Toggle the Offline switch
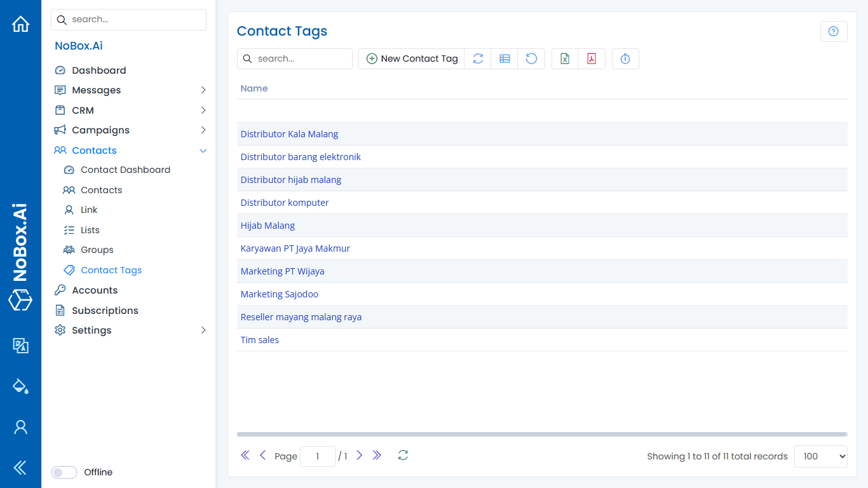This screenshot has height=488, width=868. pyautogui.click(x=64, y=472)
